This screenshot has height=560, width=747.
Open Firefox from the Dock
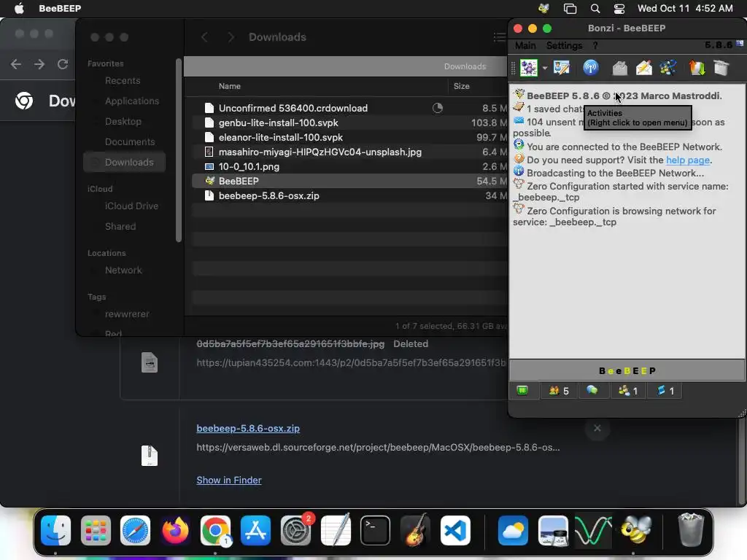pyautogui.click(x=175, y=531)
